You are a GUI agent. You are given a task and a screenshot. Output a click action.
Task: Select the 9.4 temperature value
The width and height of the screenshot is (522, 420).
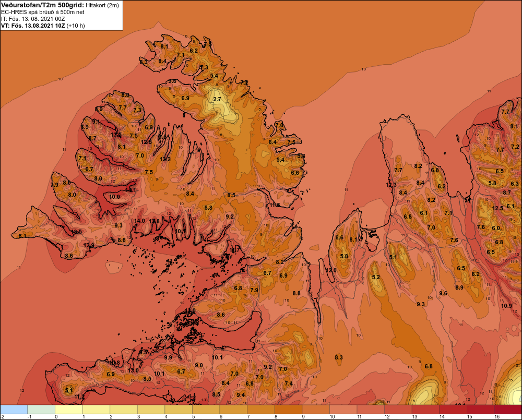pos(240,395)
